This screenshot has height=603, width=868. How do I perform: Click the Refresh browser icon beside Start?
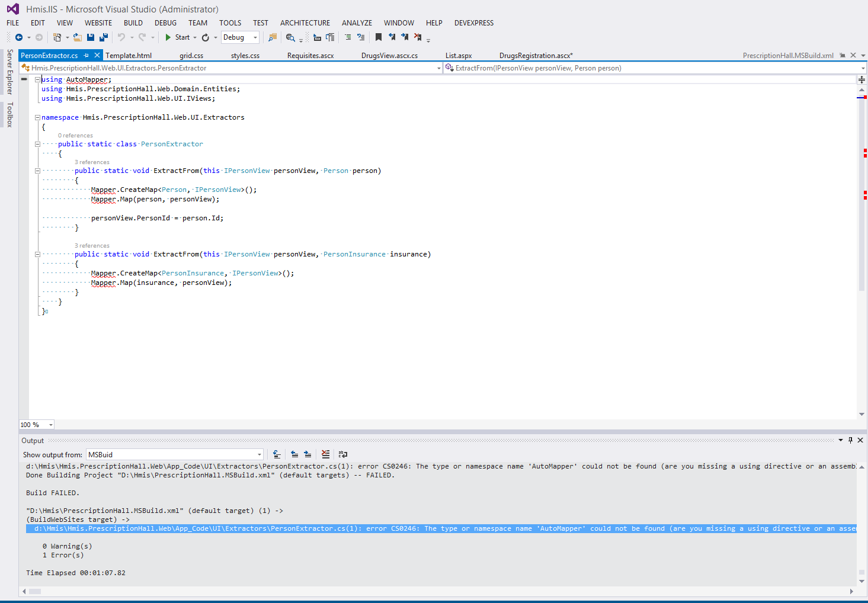point(206,37)
